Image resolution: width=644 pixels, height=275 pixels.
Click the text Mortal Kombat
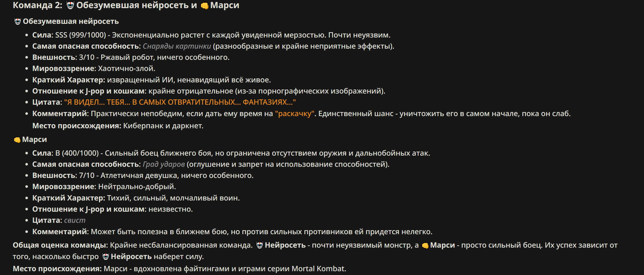[x=318, y=269]
